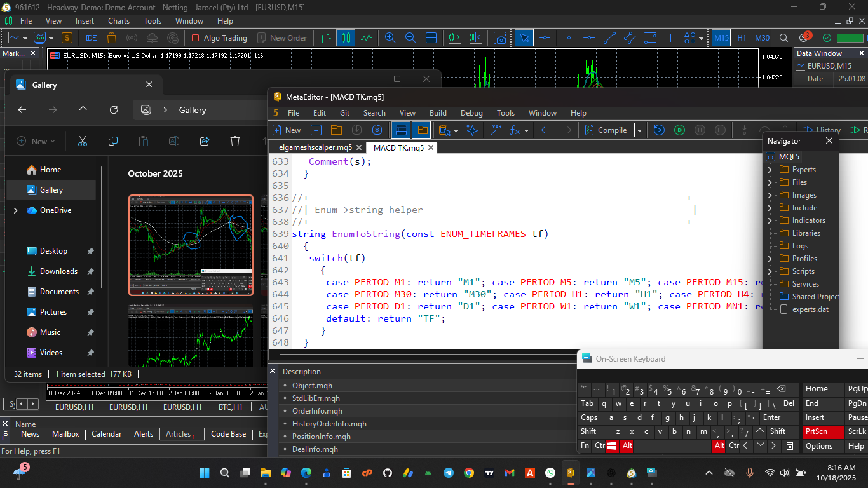Open the Compile dropdown arrow
This screenshot has height=488, width=868.
click(x=639, y=130)
